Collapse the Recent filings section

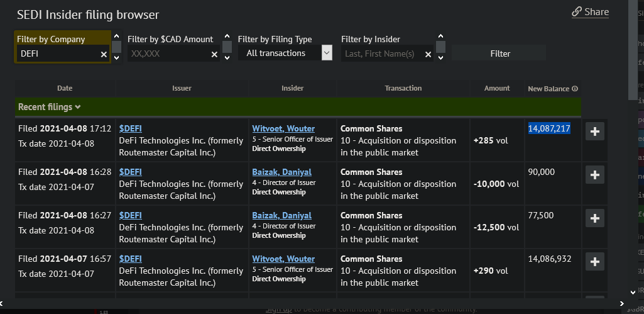[50, 107]
